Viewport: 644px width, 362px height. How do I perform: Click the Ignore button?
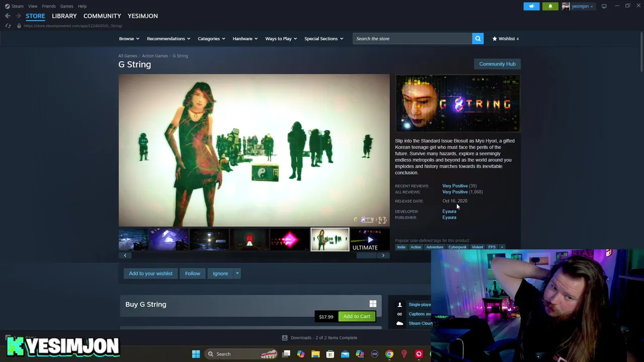[x=220, y=274]
